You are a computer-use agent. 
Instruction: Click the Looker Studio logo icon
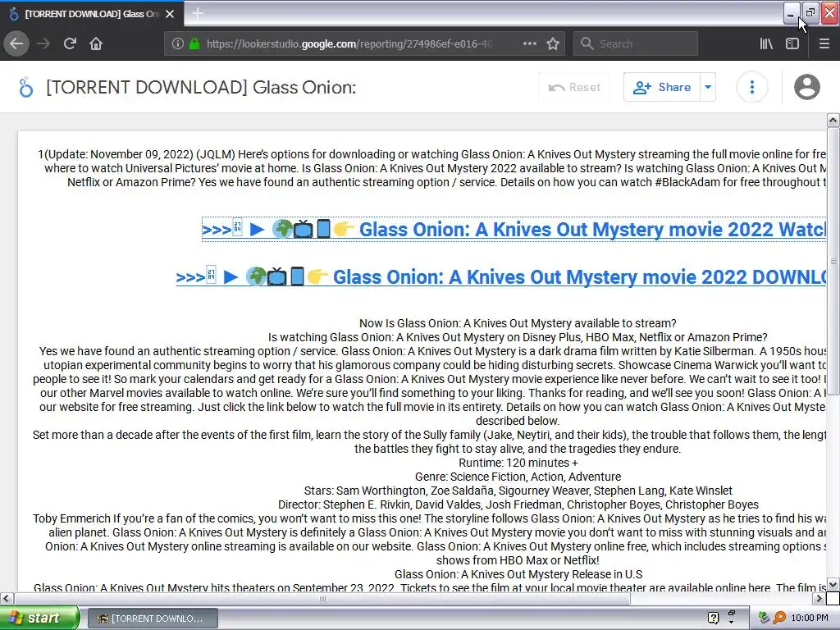tap(25, 87)
